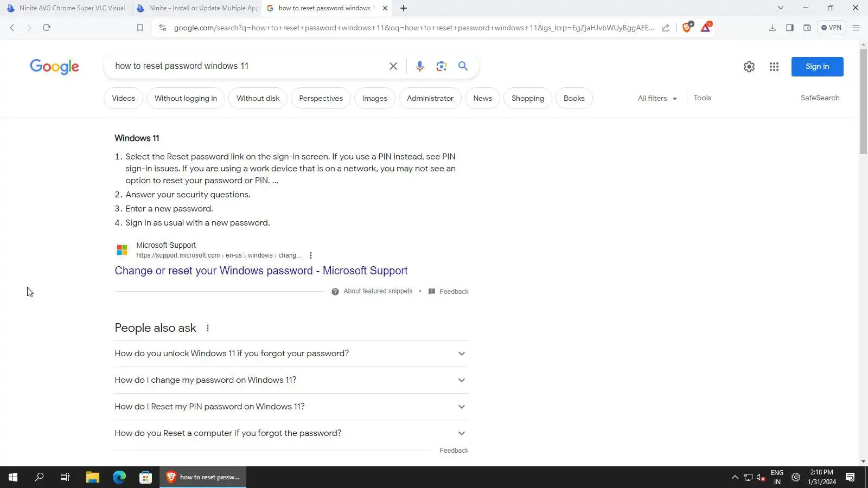Open 'Change or reset your Windows password' link

261,271
